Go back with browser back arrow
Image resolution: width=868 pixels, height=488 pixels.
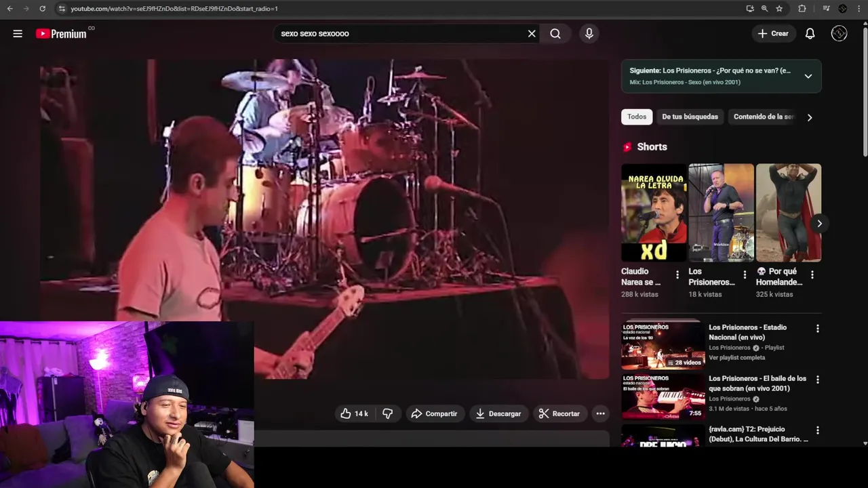(x=9, y=9)
